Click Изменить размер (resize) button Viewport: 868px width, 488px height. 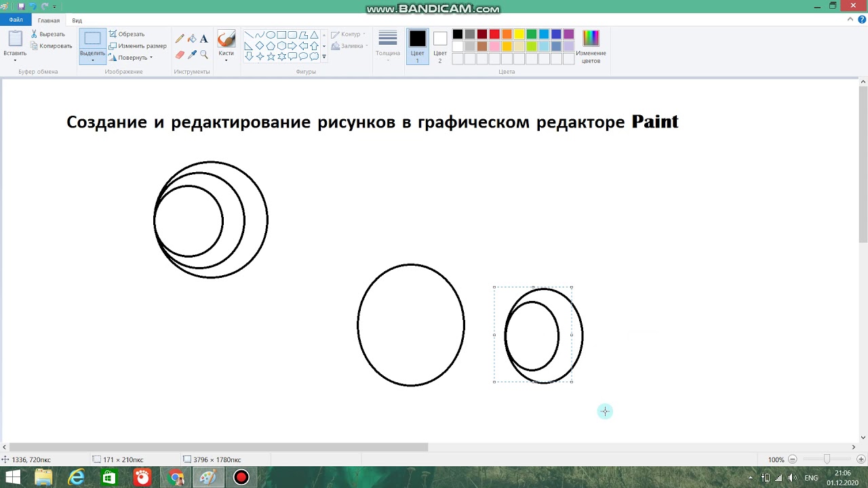tap(138, 46)
